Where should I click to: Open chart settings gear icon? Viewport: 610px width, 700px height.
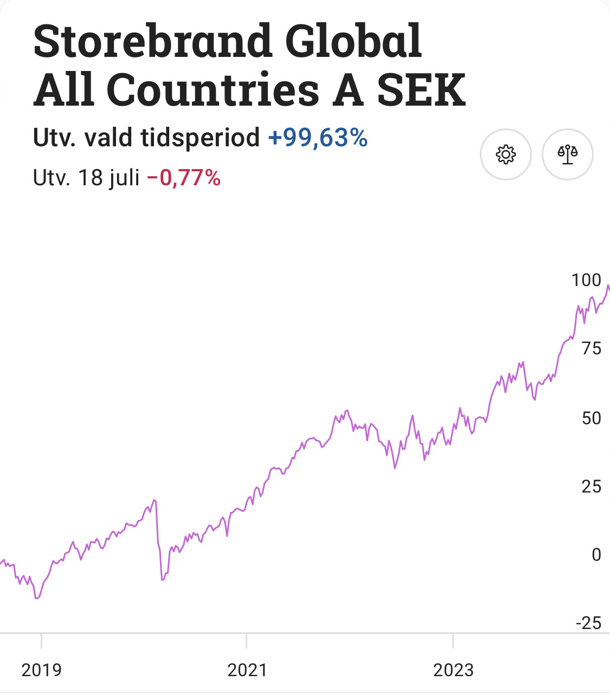(x=505, y=154)
